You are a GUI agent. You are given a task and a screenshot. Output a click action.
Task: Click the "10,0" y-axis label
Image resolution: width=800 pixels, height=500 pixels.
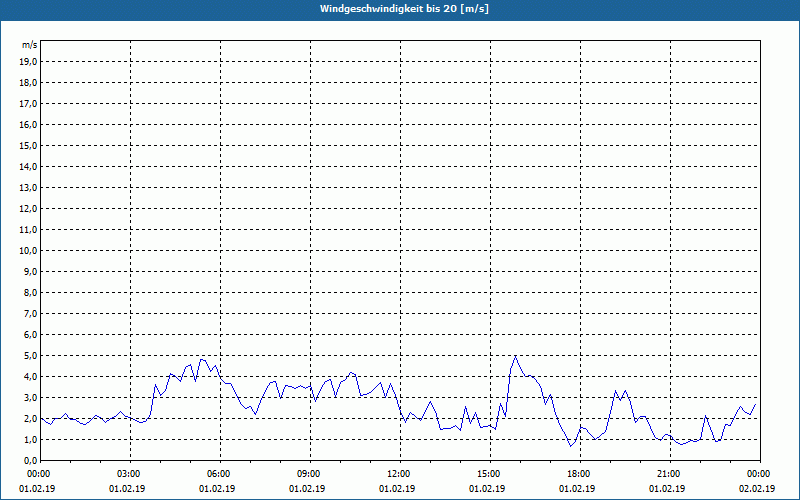pyautogui.click(x=28, y=251)
